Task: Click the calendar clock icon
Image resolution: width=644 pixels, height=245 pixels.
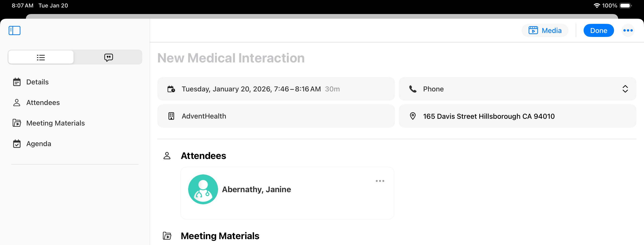Action: (171, 89)
